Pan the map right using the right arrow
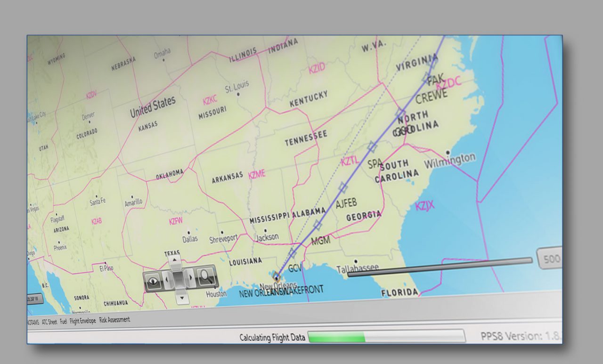The width and height of the screenshot is (603, 364). 191,278
